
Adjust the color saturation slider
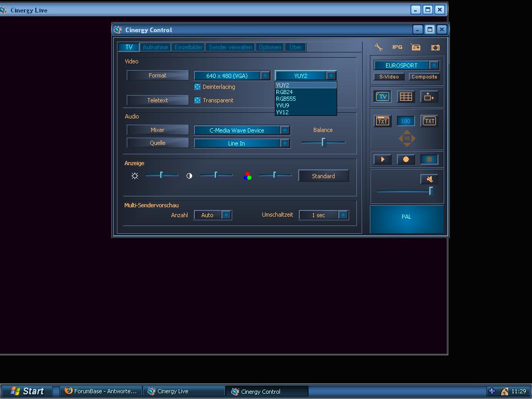[275, 175]
